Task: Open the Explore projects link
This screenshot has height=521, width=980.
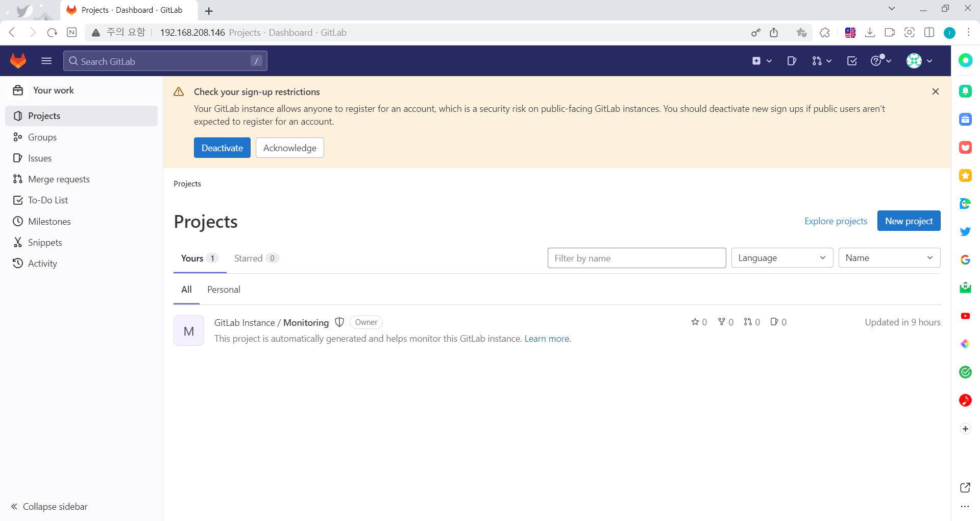Action: [836, 221]
